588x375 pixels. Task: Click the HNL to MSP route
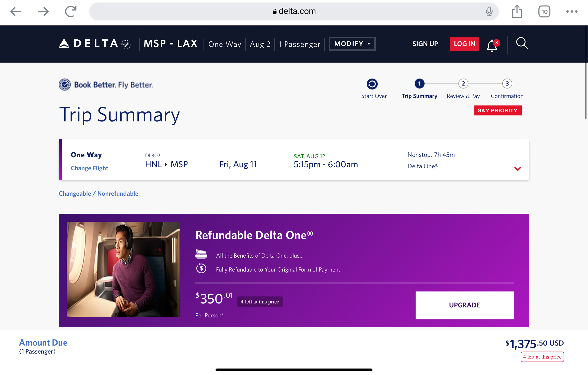click(x=166, y=165)
